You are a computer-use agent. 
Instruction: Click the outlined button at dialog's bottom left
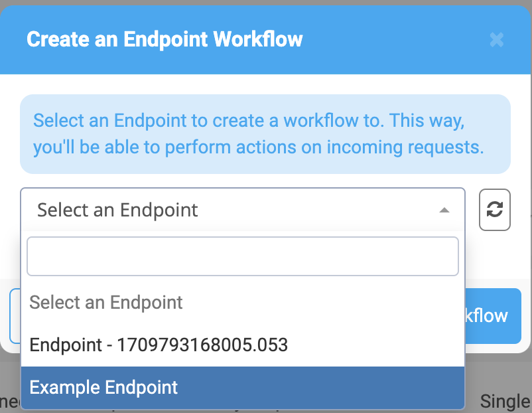pyautogui.click(x=16, y=316)
